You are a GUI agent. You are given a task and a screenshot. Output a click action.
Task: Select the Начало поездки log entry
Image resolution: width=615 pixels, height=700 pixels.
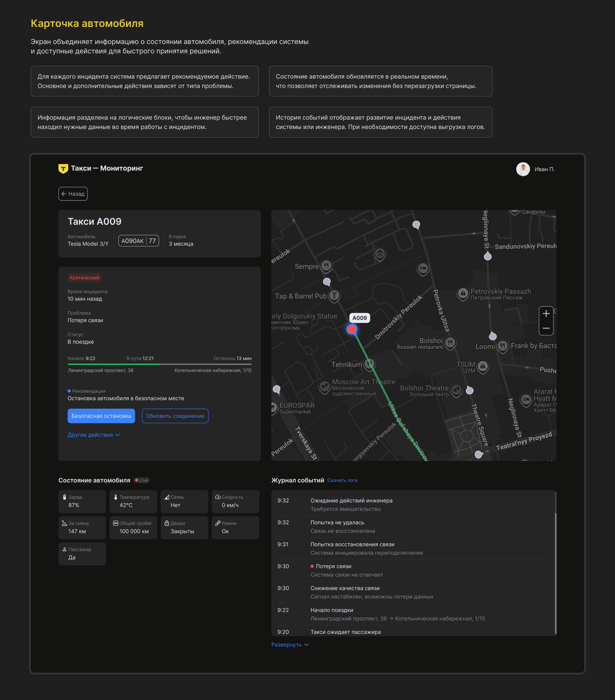pos(414,614)
